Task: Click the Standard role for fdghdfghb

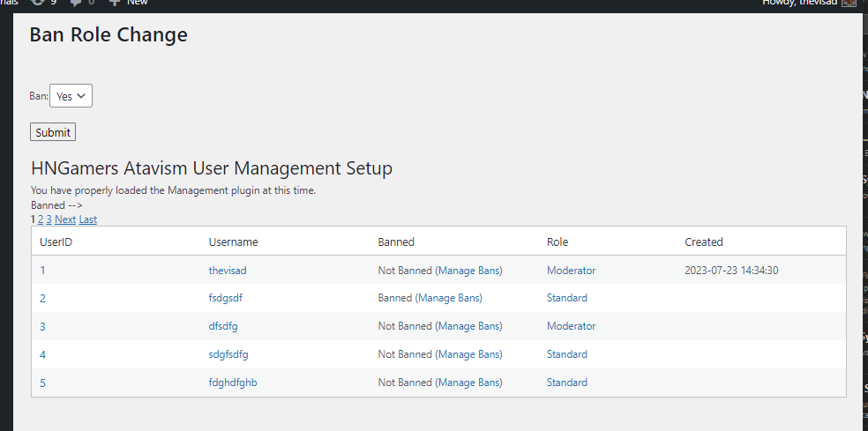Action: 566,383
